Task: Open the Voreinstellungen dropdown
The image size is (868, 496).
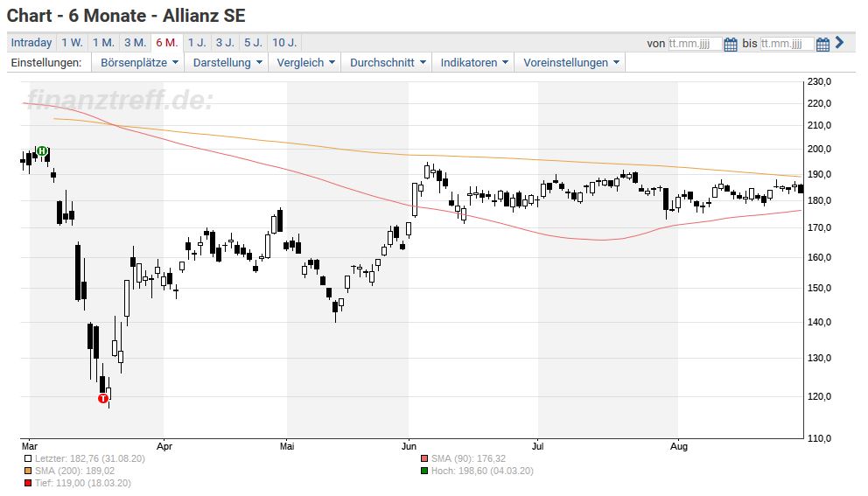Action: (570, 63)
